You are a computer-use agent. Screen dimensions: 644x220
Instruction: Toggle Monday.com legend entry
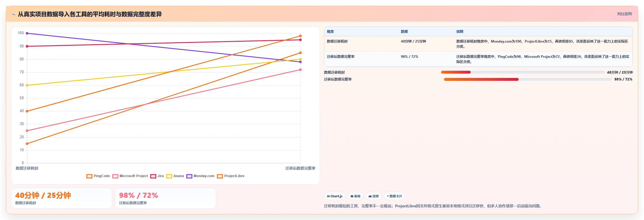click(200, 176)
